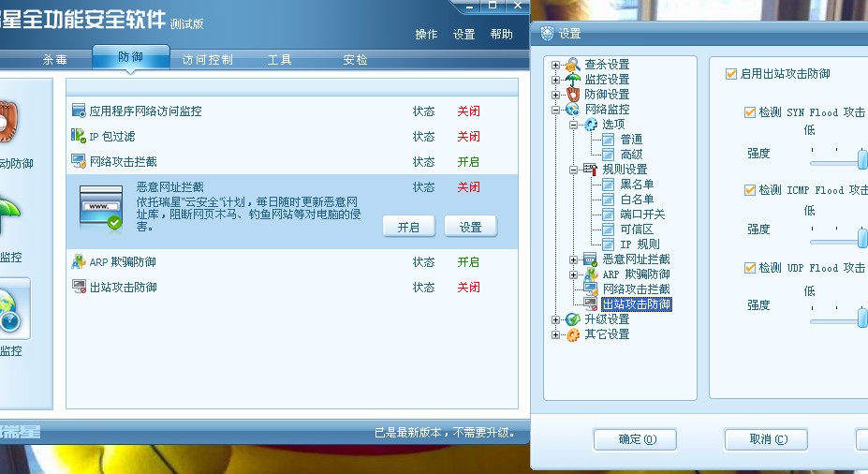Click the 选项 gear tree icon
The height and width of the screenshot is (474, 868).
pos(591,124)
